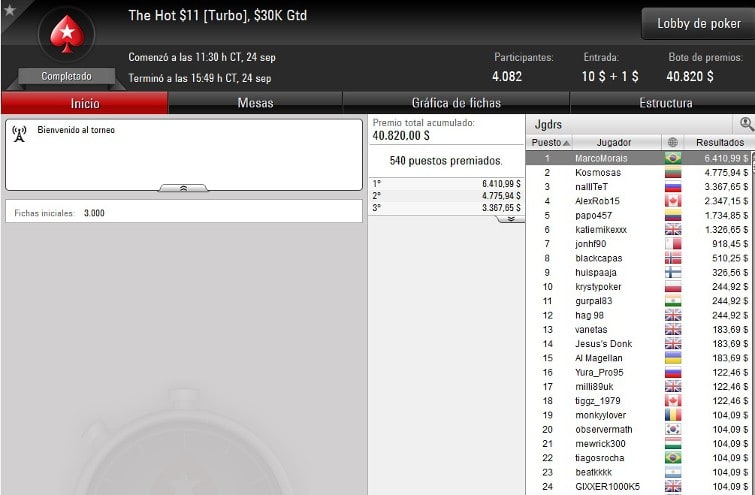Collapse the welcome message panel
The width and height of the screenshot is (755, 495).
pos(183,188)
